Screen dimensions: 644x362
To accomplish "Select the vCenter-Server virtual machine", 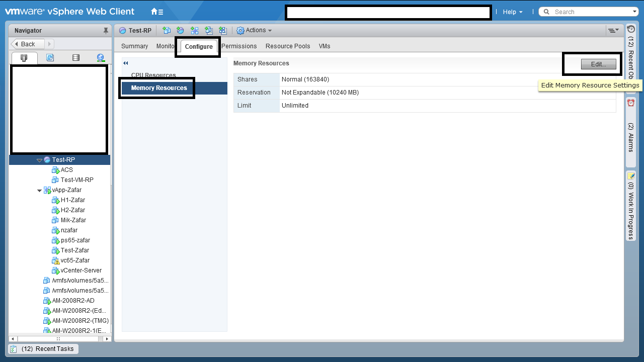I will pos(81,270).
